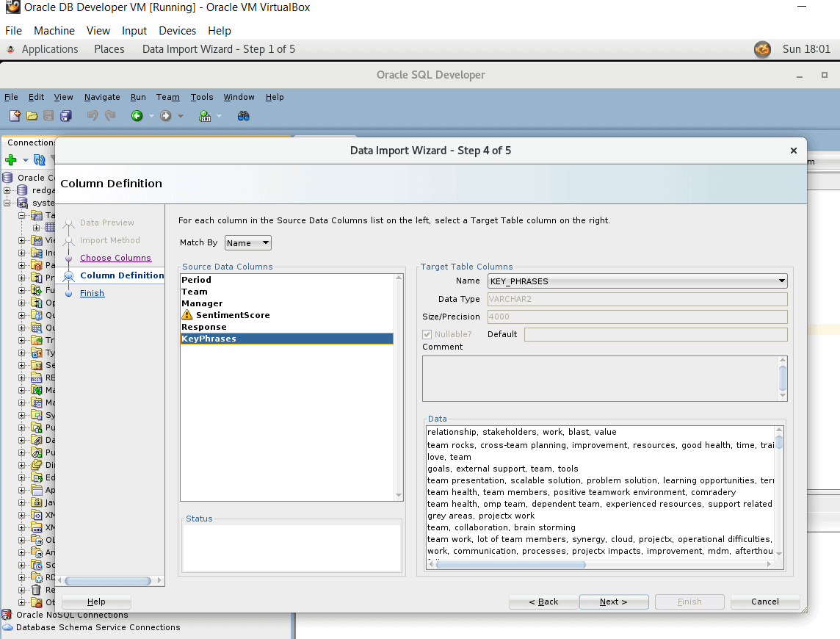The width and height of the screenshot is (840, 639).
Task: Click the Database Schema Service cloud icon
Action: point(7,627)
